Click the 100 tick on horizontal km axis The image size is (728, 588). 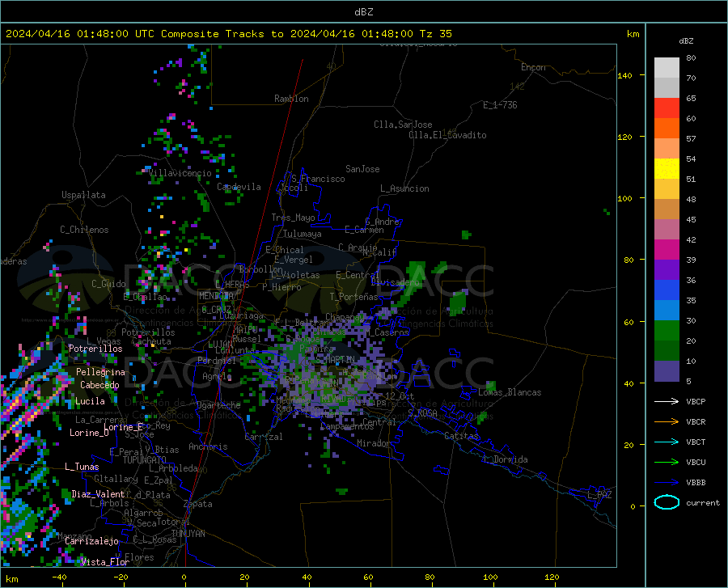pyautogui.click(x=490, y=577)
